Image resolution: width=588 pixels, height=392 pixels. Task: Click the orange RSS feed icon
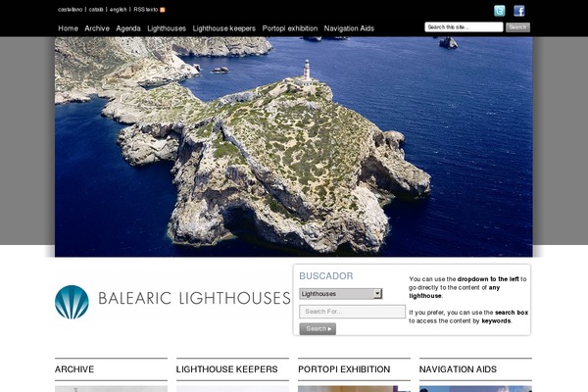pos(163,10)
